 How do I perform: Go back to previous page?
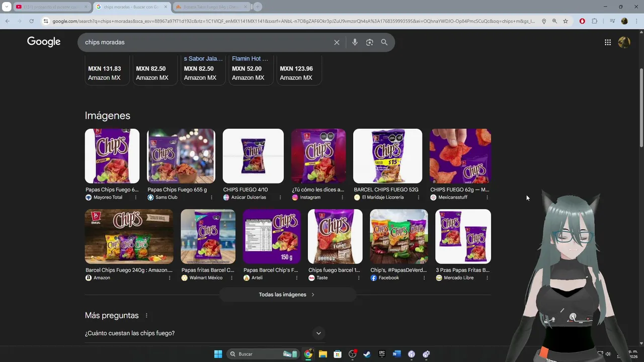point(7,21)
